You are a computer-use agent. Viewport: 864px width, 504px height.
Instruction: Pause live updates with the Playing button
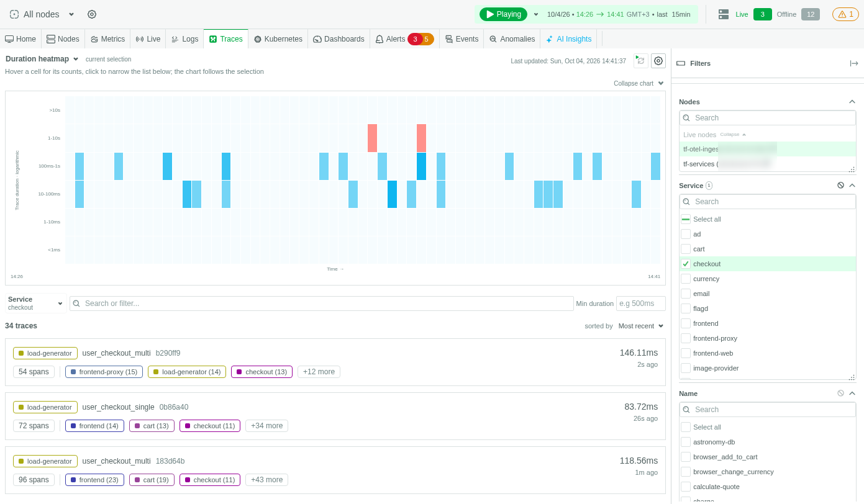(503, 14)
